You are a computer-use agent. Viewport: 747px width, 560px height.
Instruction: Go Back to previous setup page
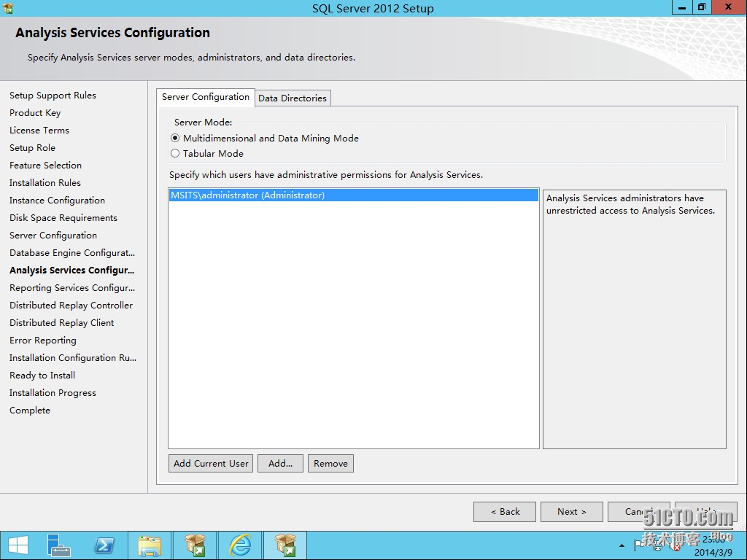[x=505, y=511]
